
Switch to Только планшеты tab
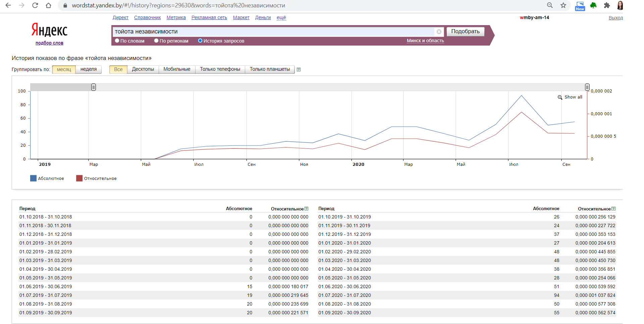(x=270, y=69)
